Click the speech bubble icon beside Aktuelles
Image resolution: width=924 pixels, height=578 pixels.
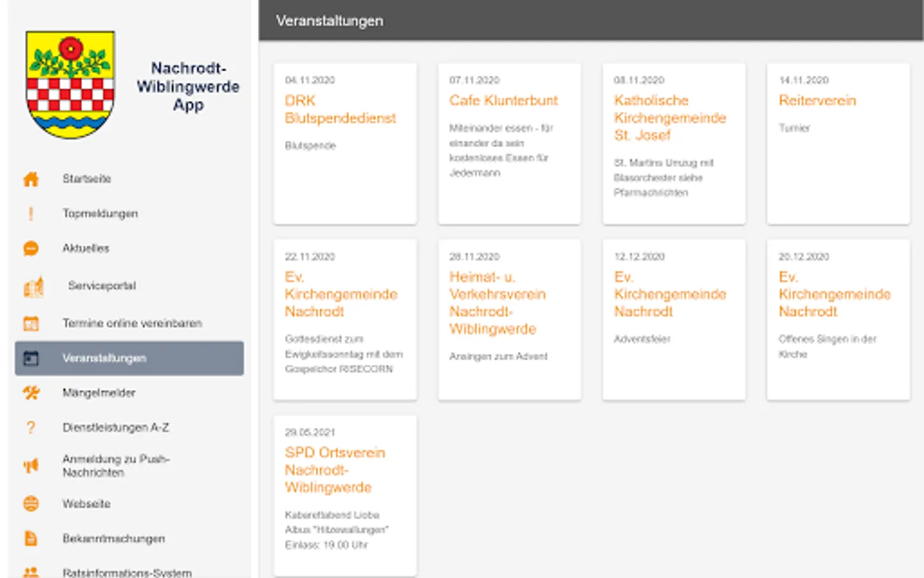[x=31, y=249]
